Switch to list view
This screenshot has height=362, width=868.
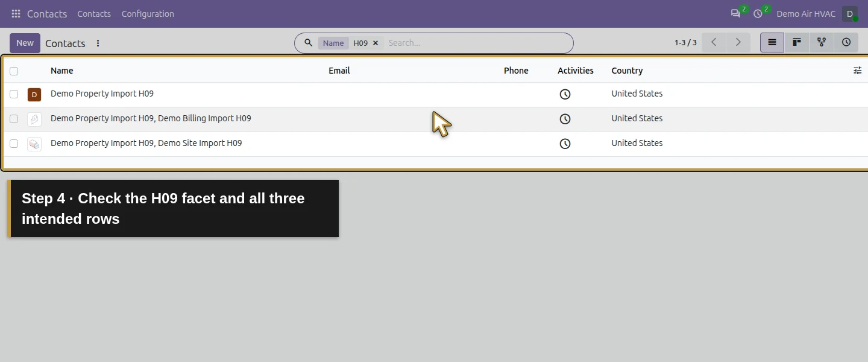coord(772,42)
